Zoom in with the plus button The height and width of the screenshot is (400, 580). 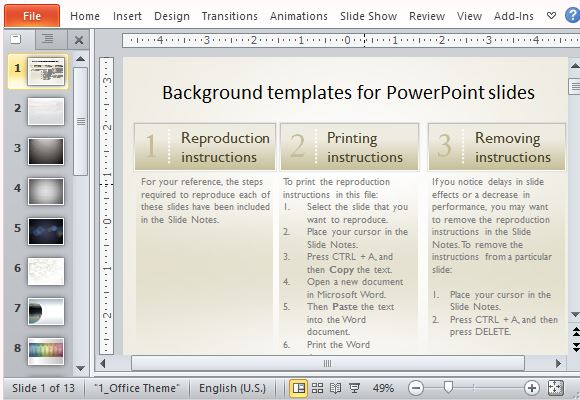[532, 388]
